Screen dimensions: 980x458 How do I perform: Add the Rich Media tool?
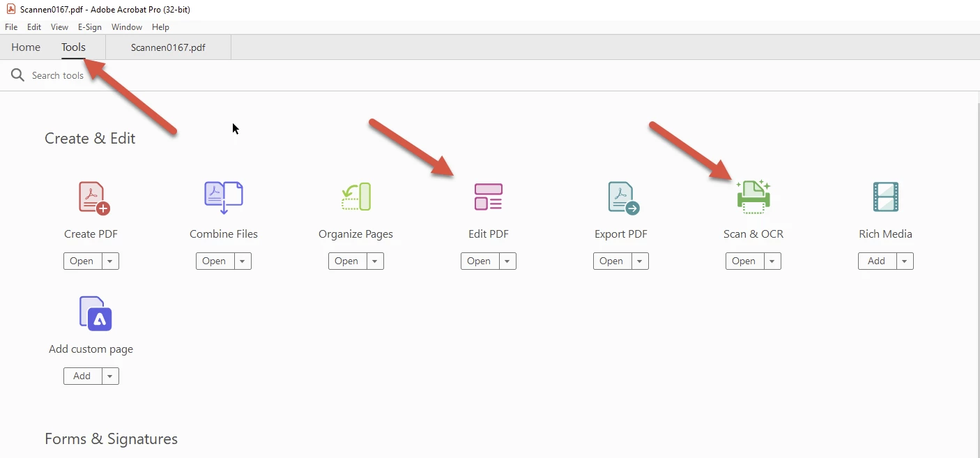[x=877, y=261]
